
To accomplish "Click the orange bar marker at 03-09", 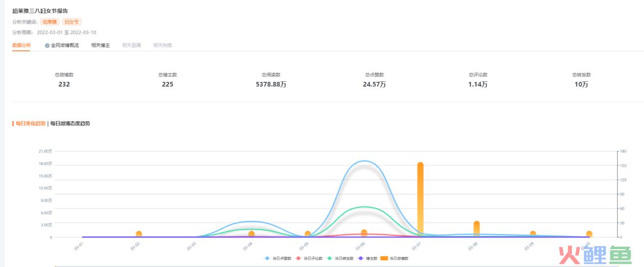I will 533,234.
